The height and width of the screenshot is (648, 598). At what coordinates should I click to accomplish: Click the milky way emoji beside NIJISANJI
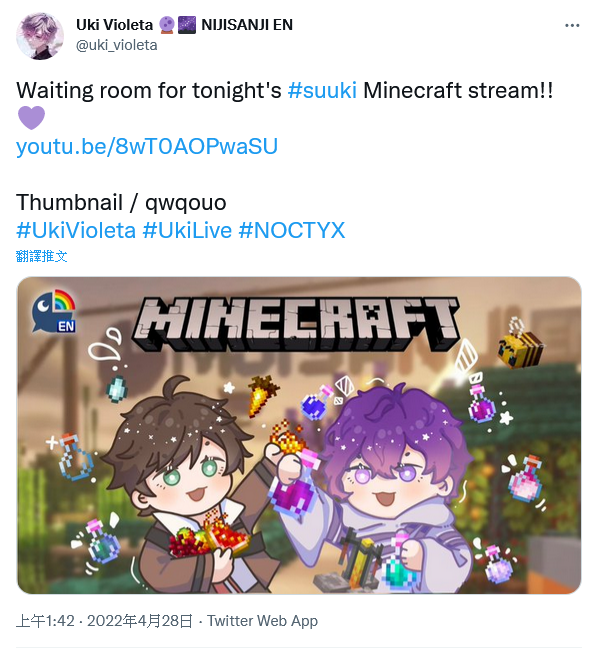click(187, 25)
